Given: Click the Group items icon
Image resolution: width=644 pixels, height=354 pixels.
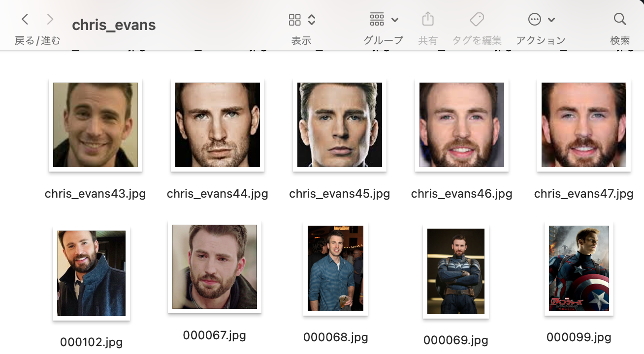Looking at the screenshot, I should 377,20.
